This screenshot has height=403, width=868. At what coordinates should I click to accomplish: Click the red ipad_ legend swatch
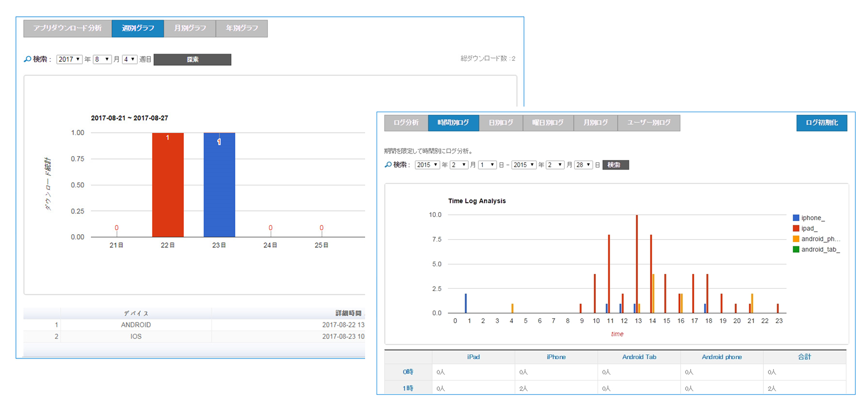click(796, 228)
